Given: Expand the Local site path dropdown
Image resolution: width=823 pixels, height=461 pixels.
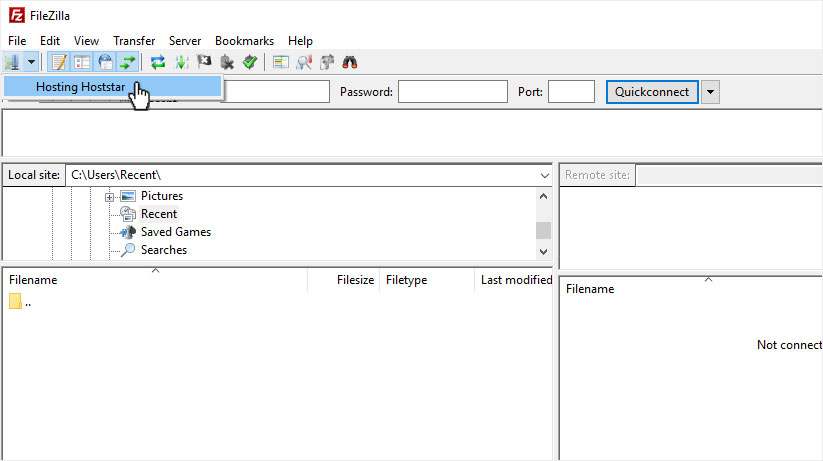Looking at the screenshot, I should (x=544, y=175).
